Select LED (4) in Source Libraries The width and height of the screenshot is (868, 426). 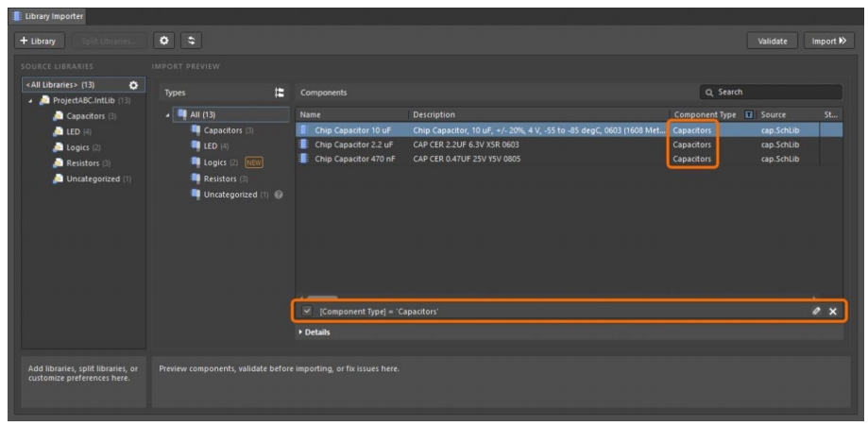[x=78, y=132]
